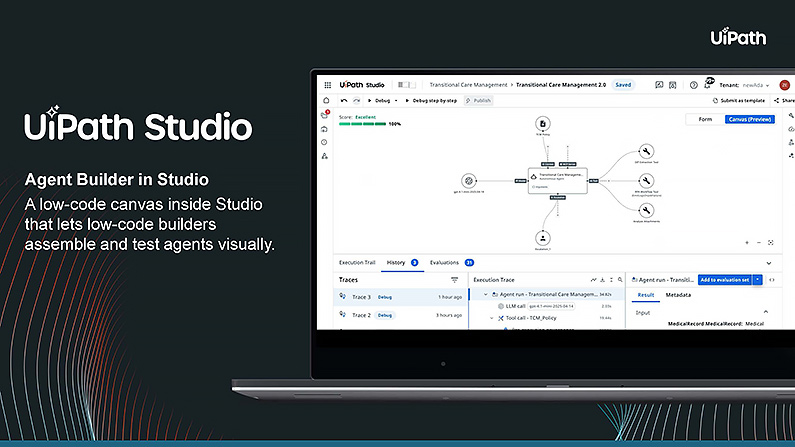Image resolution: width=795 pixels, height=447 pixels.
Task: Open dropdown next to Add to evaluation set
Action: tap(758, 279)
